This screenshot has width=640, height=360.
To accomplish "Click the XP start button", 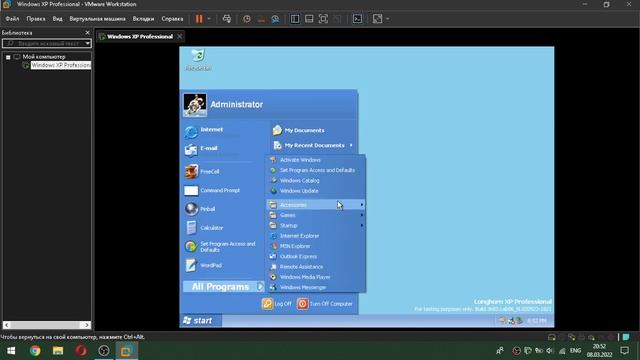I will pyautogui.click(x=200, y=321).
